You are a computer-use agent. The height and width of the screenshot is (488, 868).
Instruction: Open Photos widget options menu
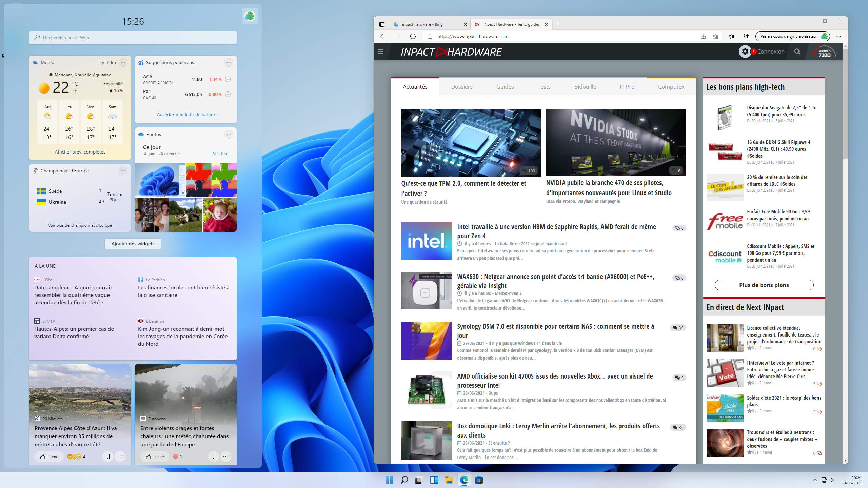pos(229,134)
